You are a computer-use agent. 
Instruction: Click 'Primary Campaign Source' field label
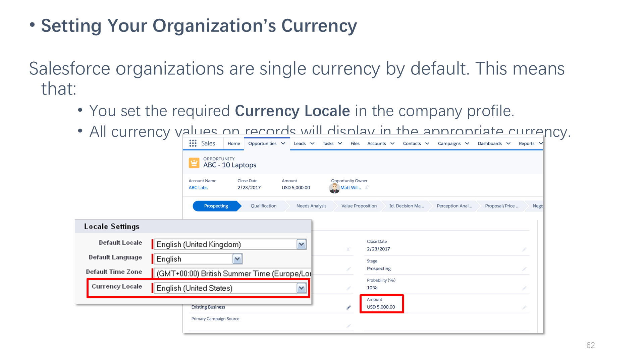point(215,319)
